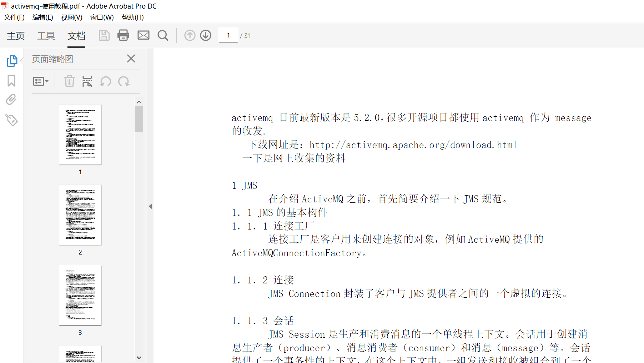The width and height of the screenshot is (644, 363).
Task: Select page 1 thumbnail
Action: coord(80,135)
